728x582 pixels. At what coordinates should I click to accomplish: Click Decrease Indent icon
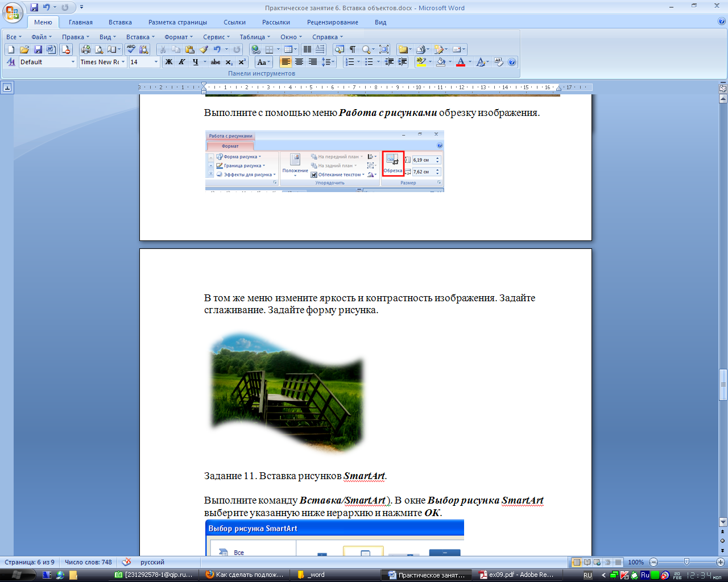click(x=390, y=62)
